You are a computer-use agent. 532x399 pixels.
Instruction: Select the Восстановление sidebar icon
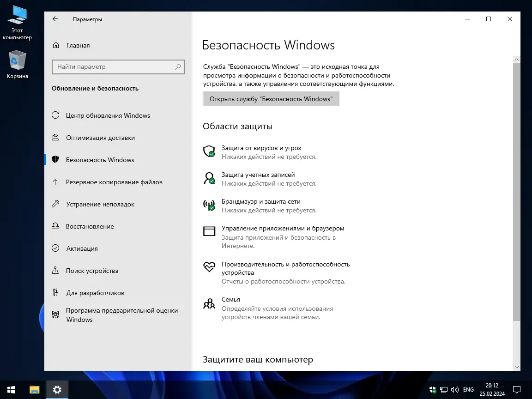click(56, 226)
